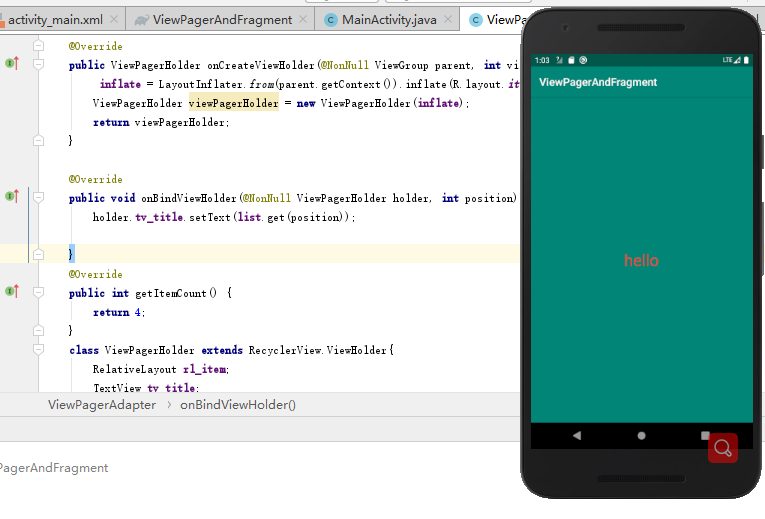Collapse the onBindViewHolder method fold
Image resolution: width=765 pixels, height=519 pixels.
click(x=38, y=197)
